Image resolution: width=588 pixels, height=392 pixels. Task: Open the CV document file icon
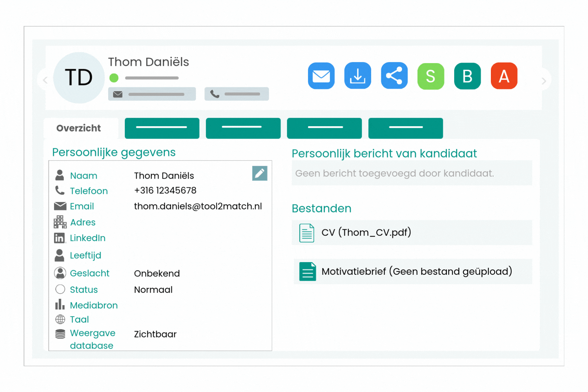click(x=306, y=233)
